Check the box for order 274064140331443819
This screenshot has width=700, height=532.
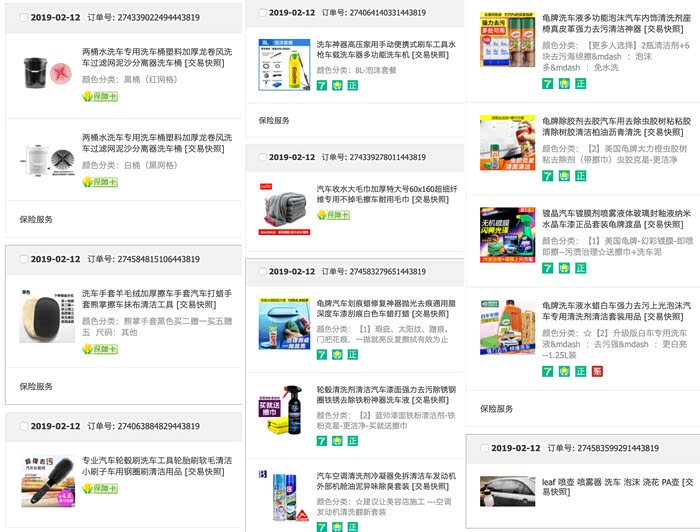pos(263,12)
